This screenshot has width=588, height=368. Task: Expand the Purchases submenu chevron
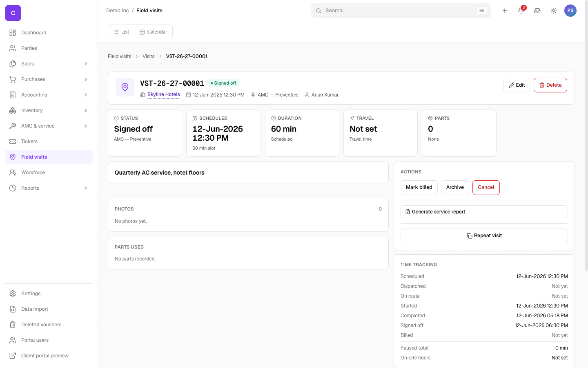[x=86, y=79]
